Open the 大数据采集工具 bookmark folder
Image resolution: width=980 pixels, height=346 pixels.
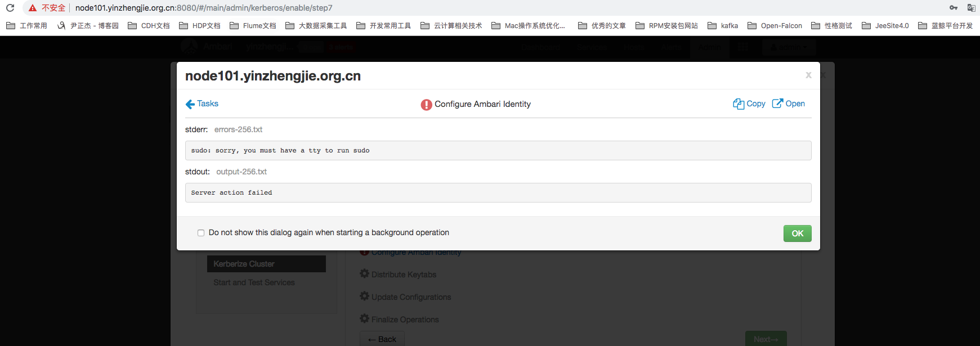[316, 26]
